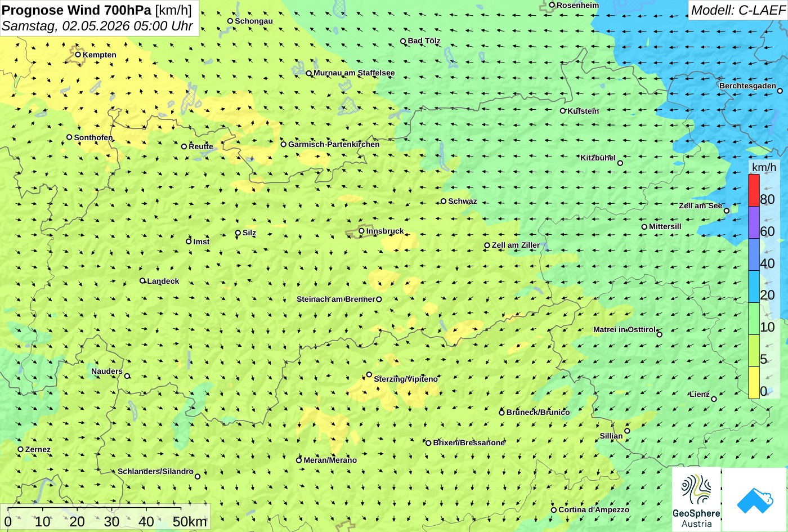Click the 'Mittersill' town label
Viewport: 788px width, 532px height.
[665, 226]
